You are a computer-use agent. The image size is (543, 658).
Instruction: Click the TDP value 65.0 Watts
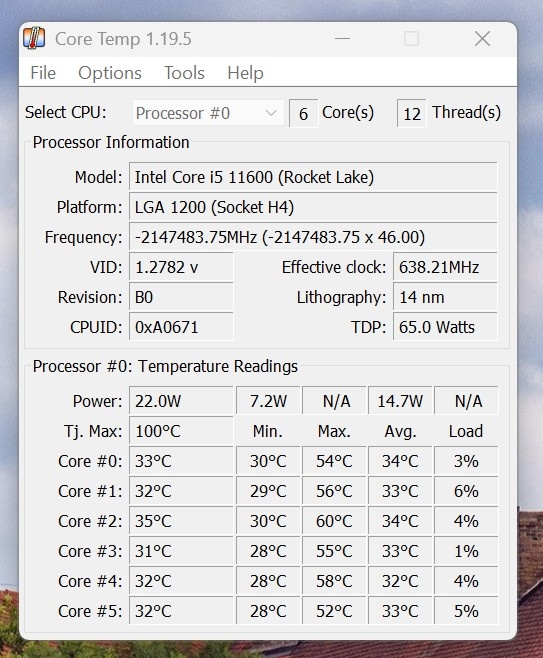(x=445, y=327)
